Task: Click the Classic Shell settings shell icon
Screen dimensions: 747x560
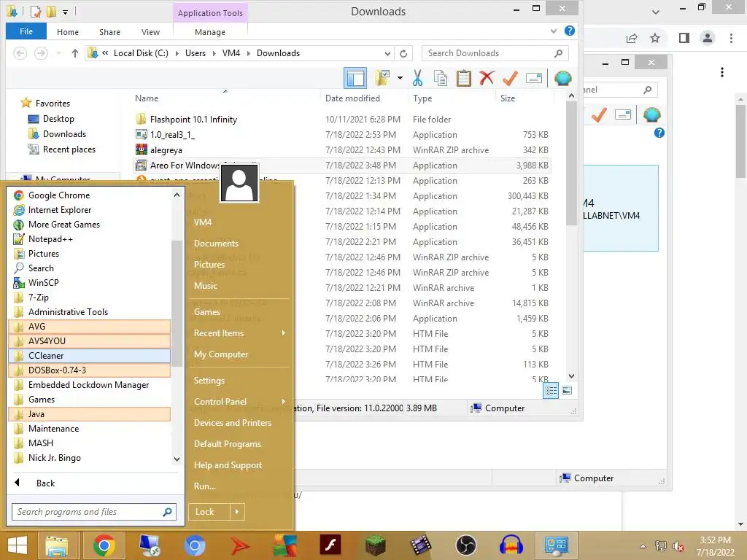Action: pos(562,78)
